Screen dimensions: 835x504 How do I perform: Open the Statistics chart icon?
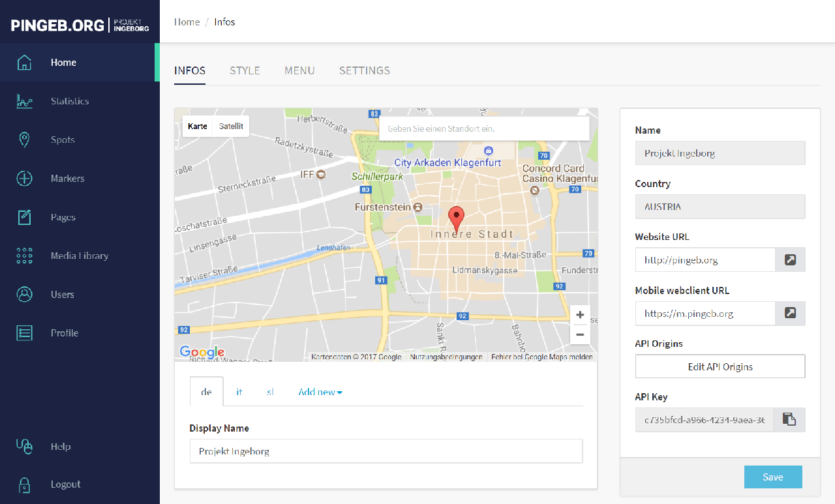[24, 101]
